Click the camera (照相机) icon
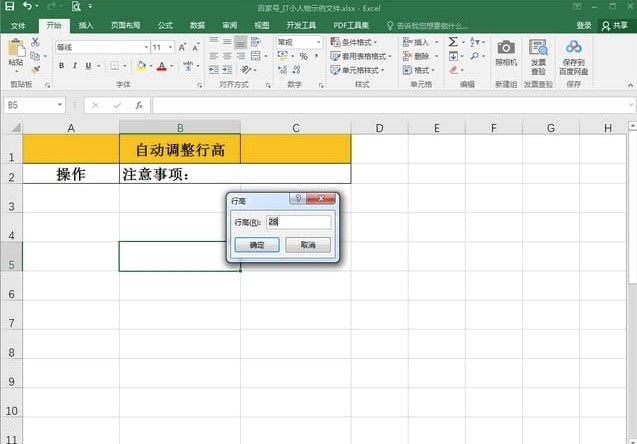This screenshot has width=637, height=444. 506,49
